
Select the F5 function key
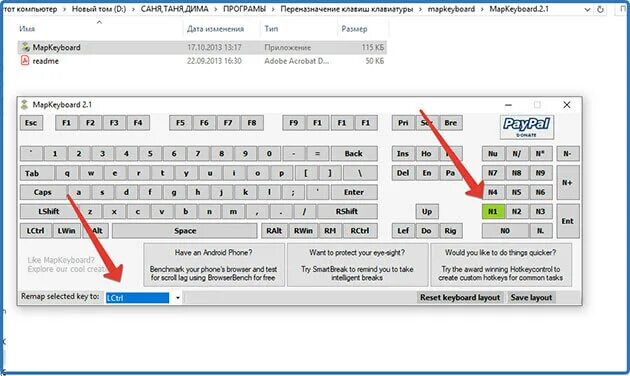(180, 123)
